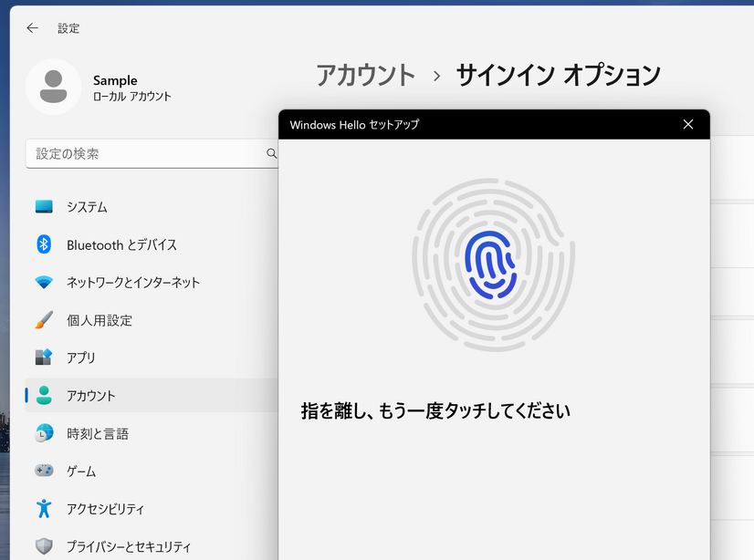Click the システム monitor icon
The width and height of the screenshot is (754, 560).
(x=44, y=207)
